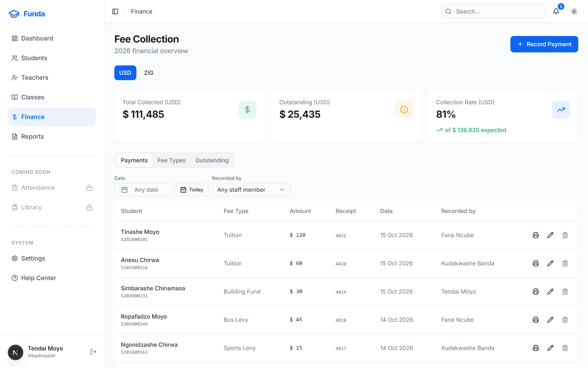Switch to the Payments tab
588x368 pixels.
134,160
